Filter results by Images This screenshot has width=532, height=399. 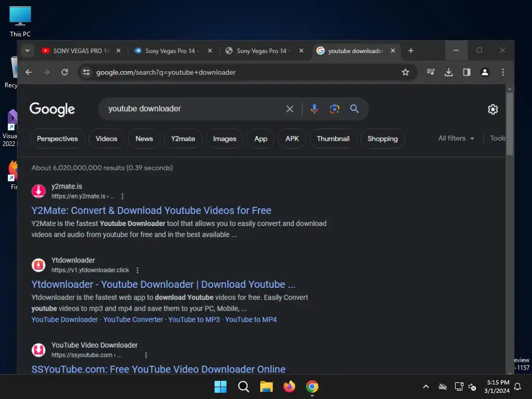[x=224, y=139]
